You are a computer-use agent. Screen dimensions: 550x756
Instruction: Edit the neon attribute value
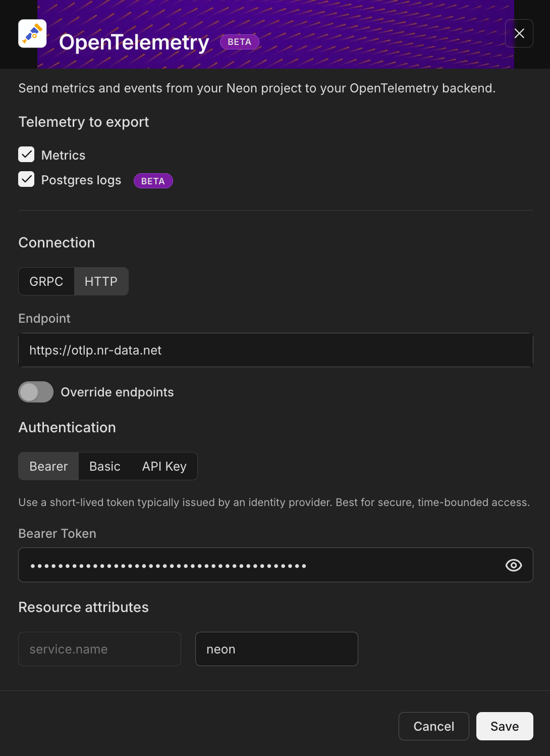276,649
